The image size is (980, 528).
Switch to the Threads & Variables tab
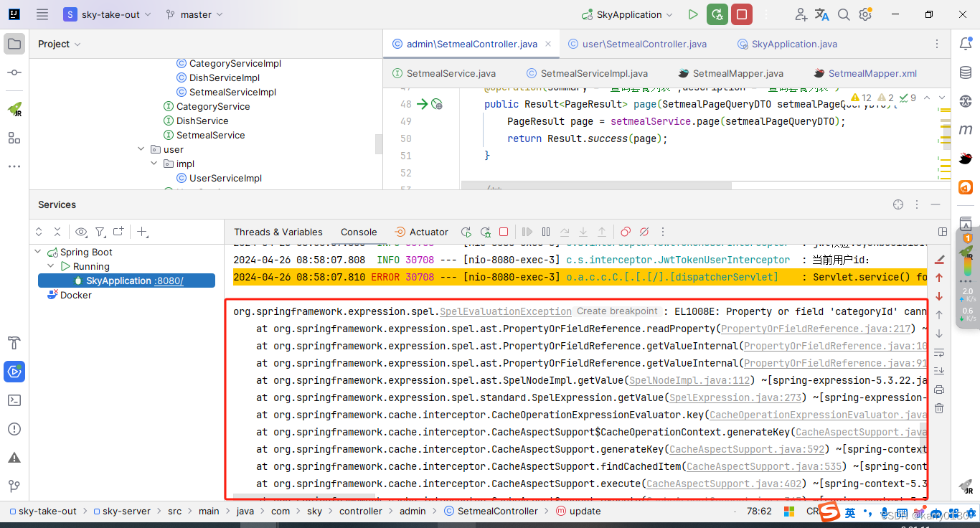(278, 232)
